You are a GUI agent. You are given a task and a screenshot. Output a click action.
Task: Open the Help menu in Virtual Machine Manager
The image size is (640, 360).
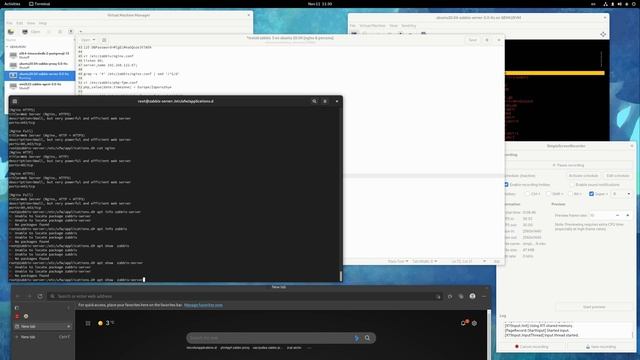tap(42, 23)
